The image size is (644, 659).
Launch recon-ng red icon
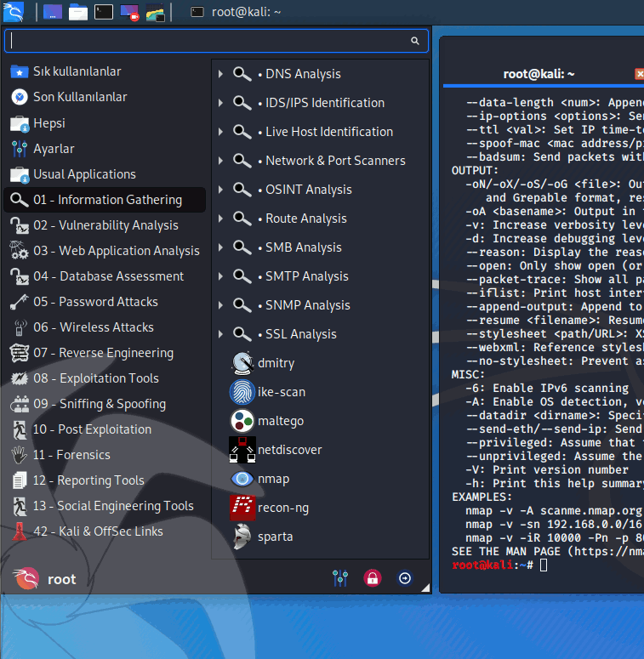point(242,508)
